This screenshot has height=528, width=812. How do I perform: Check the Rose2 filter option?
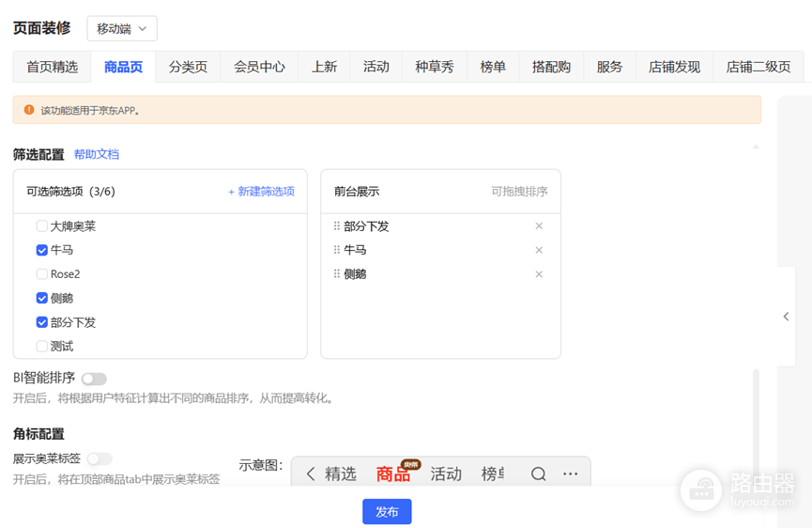[42, 274]
